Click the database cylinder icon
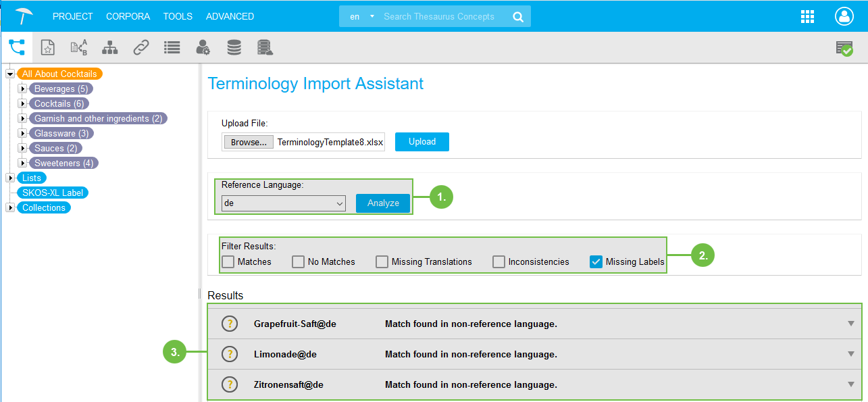Screen dimensions: 868x402 coord(234,47)
